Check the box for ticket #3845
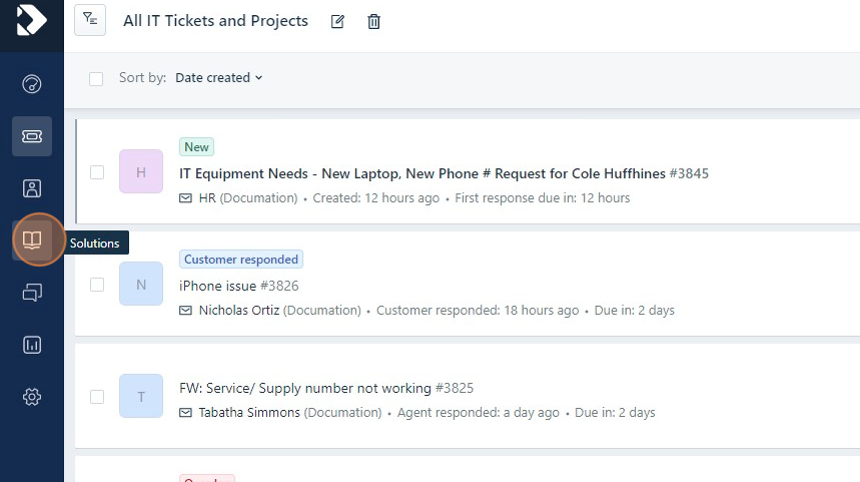Screen dimensions: 860x482 (x=97, y=172)
